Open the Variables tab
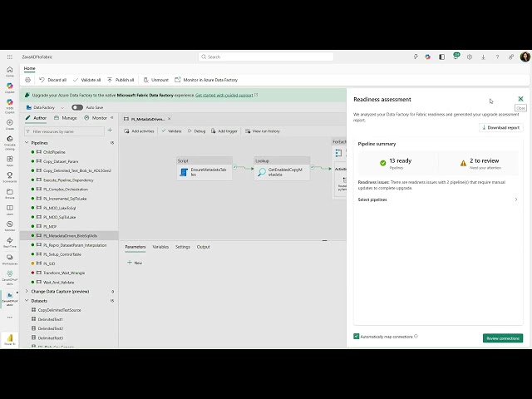 (160, 247)
